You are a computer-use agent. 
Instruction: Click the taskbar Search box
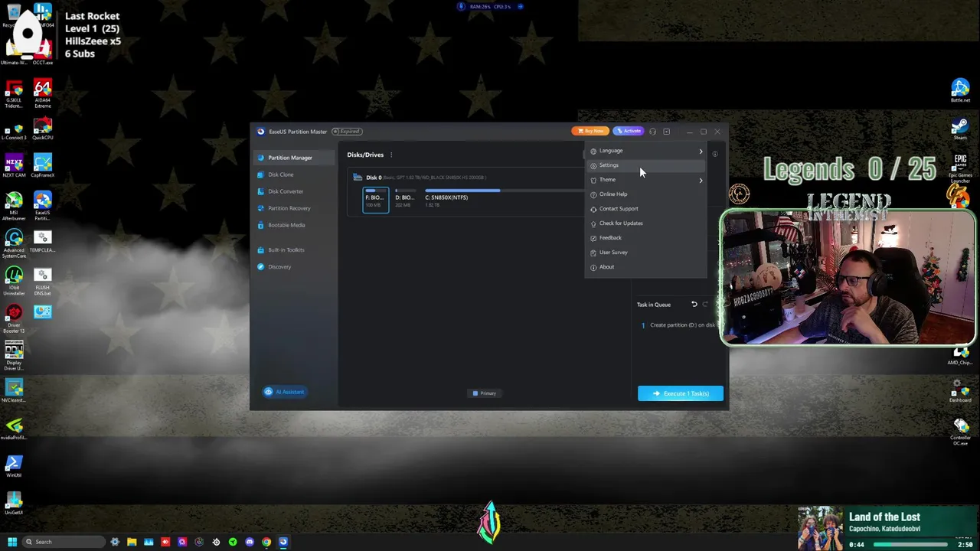click(x=64, y=542)
